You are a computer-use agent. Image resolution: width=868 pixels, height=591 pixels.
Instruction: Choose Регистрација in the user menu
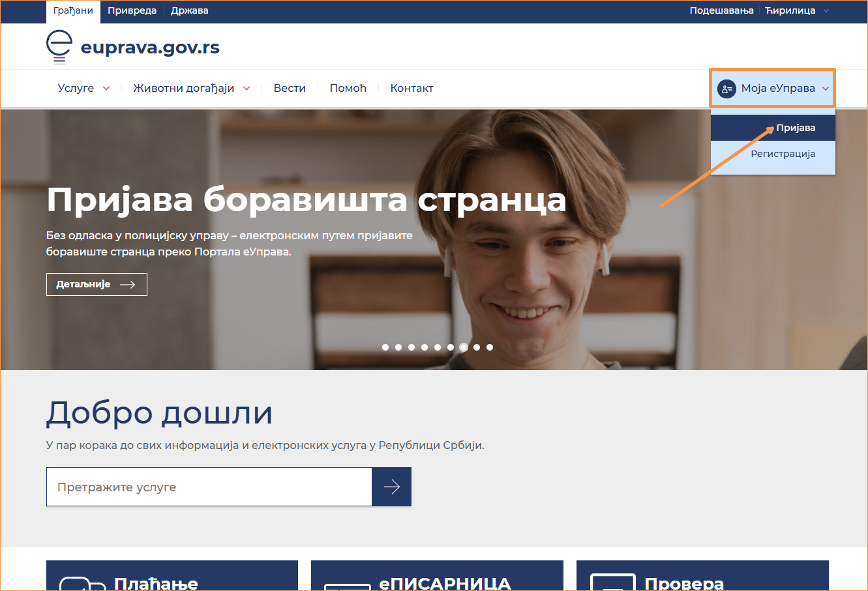pyautogui.click(x=783, y=154)
